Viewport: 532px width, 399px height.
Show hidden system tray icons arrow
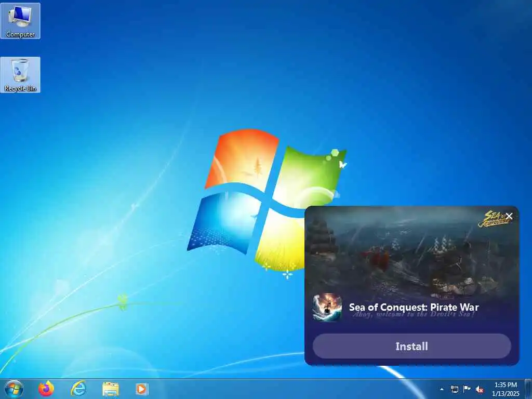point(442,389)
